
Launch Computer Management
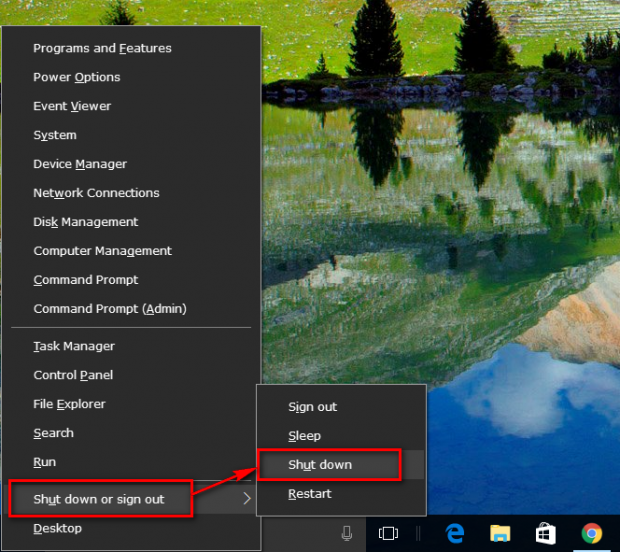coord(131,251)
